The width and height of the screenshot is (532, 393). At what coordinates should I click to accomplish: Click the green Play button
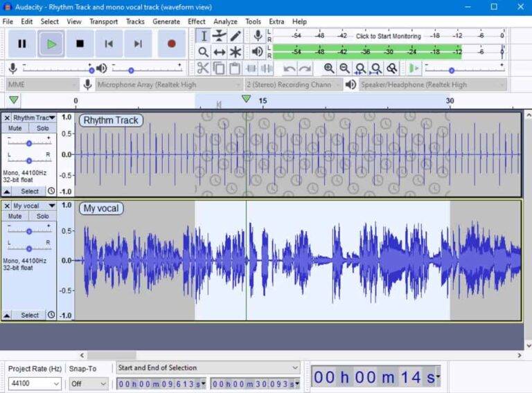[51, 44]
